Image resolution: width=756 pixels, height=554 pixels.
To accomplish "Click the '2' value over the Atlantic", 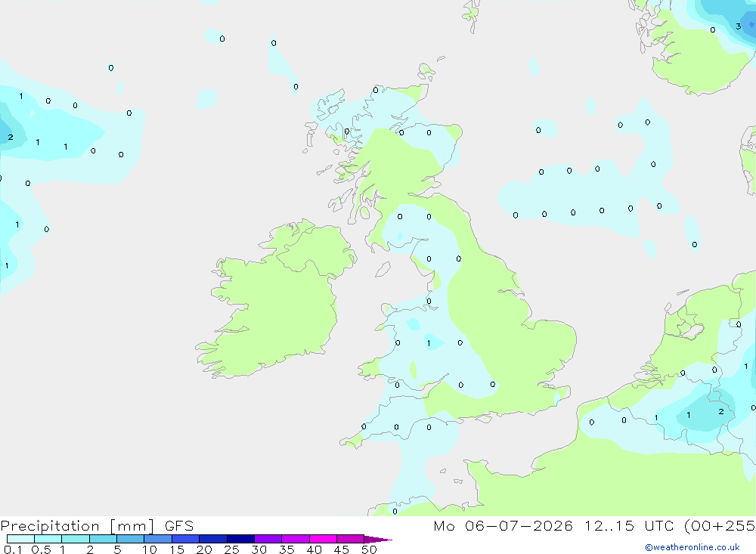I will click(x=11, y=138).
